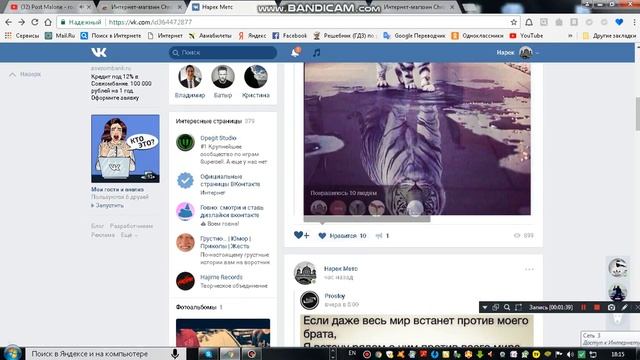
Task: Click heart-plus icon under tiger post
Action: [x=301, y=235]
